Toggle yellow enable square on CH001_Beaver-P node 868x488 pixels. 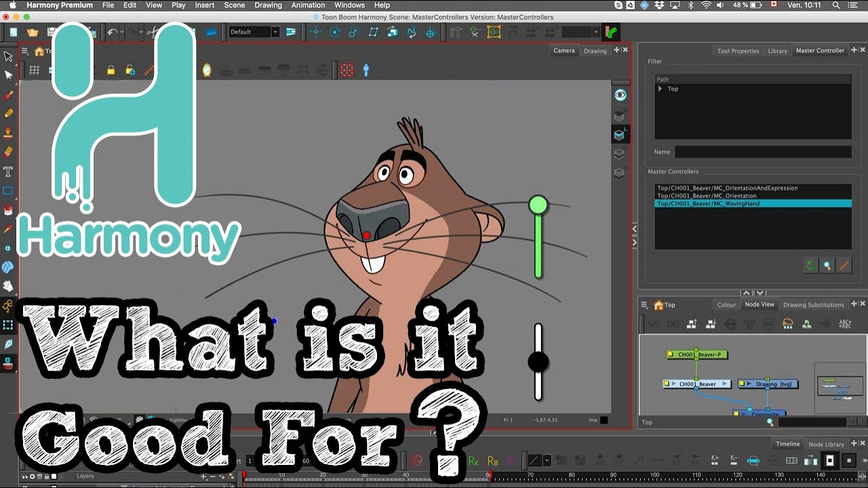click(671, 354)
